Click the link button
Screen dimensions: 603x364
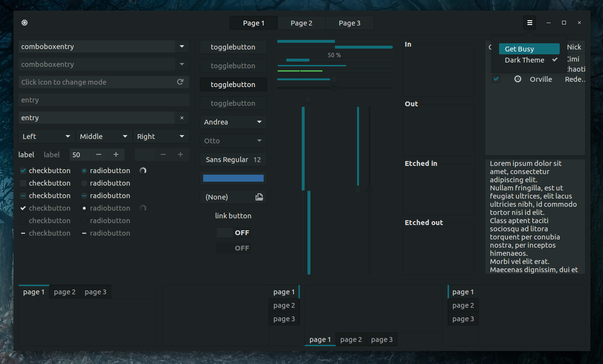coord(233,215)
